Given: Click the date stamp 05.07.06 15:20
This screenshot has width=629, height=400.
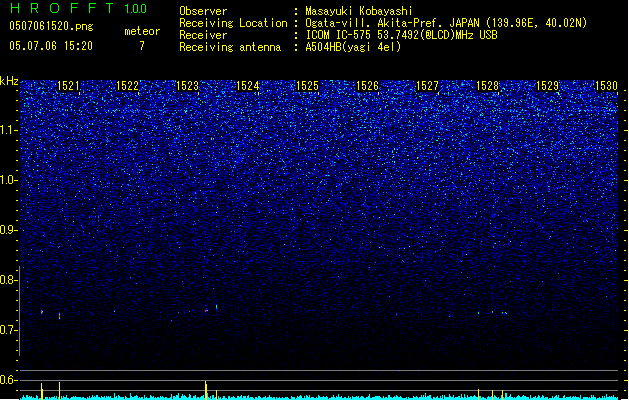Looking at the screenshot, I should pos(51,46).
